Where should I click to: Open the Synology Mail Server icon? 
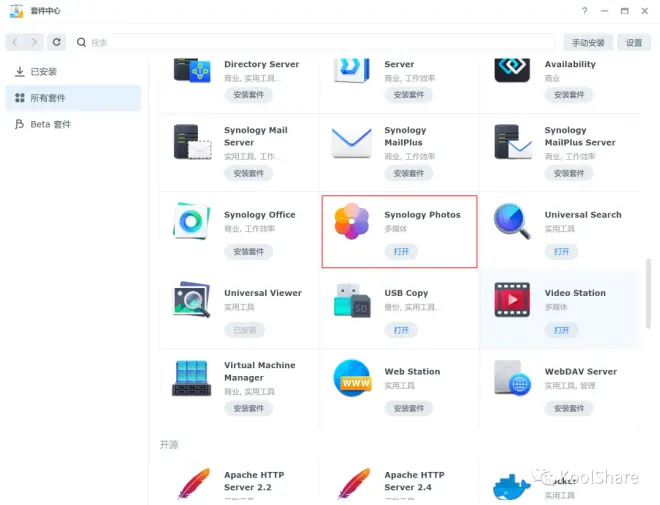tap(192, 142)
